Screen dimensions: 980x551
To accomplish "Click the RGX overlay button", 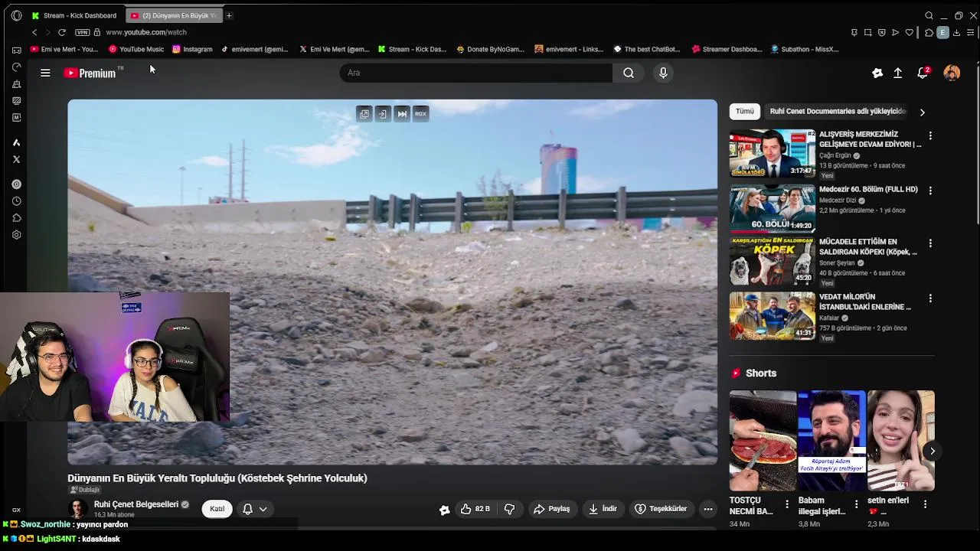I will (420, 114).
